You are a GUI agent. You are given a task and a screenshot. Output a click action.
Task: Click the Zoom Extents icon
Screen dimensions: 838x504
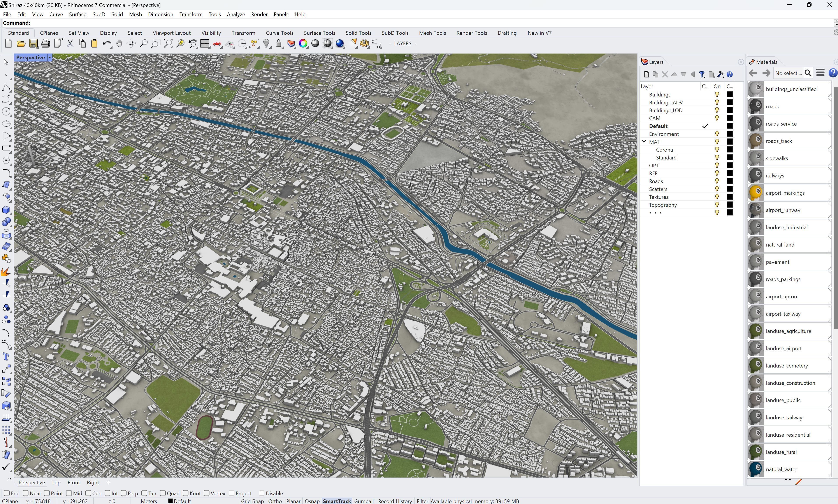(x=168, y=44)
